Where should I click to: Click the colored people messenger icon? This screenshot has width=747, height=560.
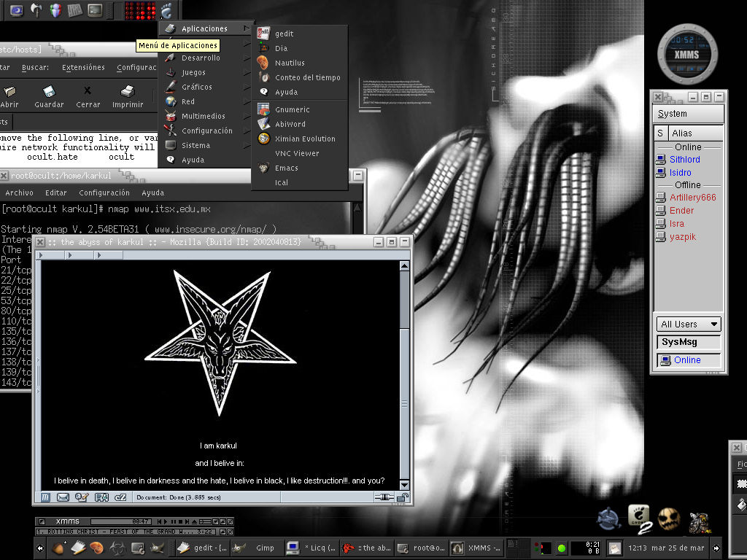coord(55,10)
